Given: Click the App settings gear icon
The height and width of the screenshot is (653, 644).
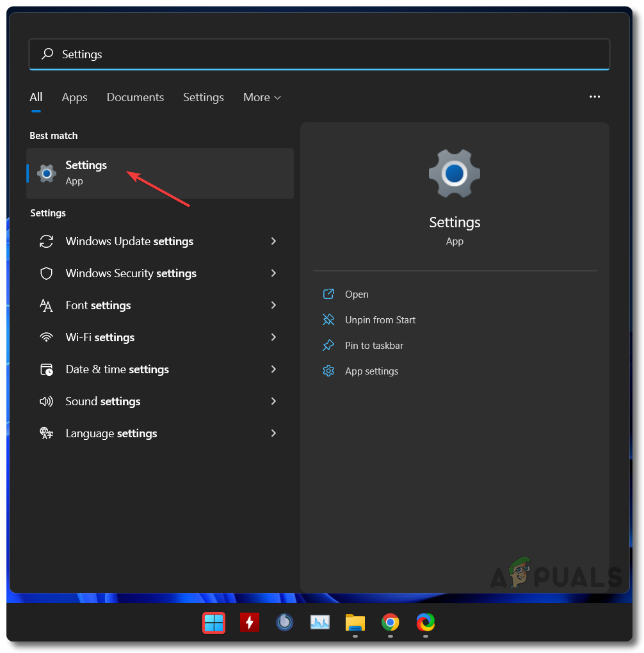Looking at the screenshot, I should click(x=328, y=371).
